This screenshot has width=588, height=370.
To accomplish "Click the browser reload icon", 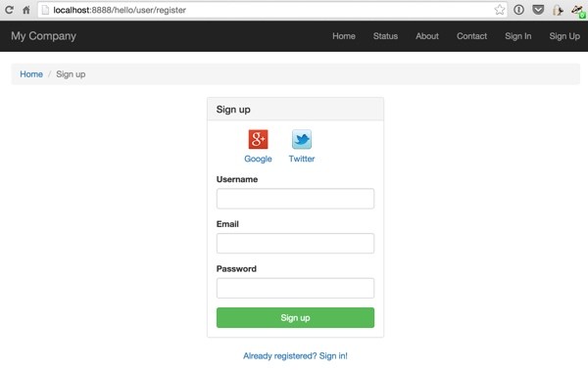I will [x=9, y=10].
